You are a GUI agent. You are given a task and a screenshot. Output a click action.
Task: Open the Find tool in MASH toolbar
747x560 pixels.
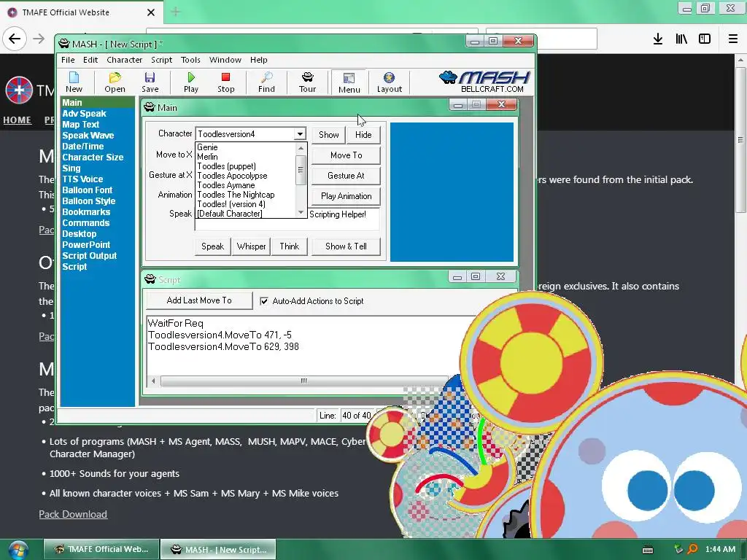(266, 82)
